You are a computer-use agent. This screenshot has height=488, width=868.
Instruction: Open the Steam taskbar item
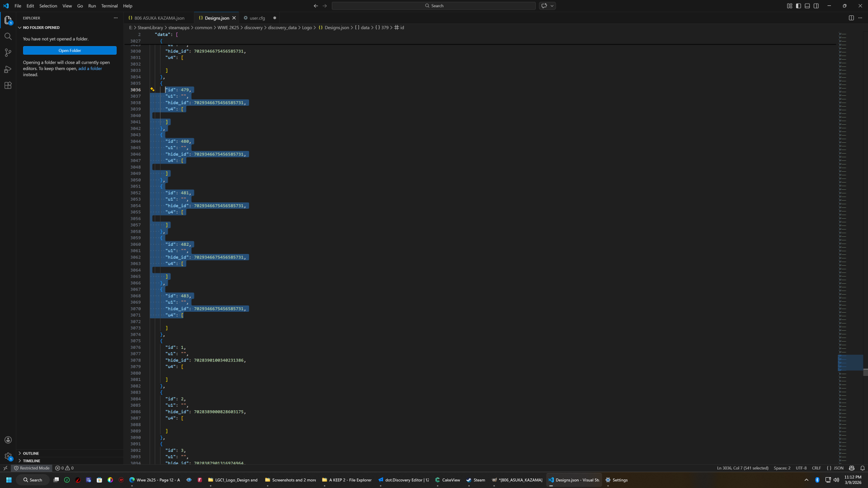476,480
